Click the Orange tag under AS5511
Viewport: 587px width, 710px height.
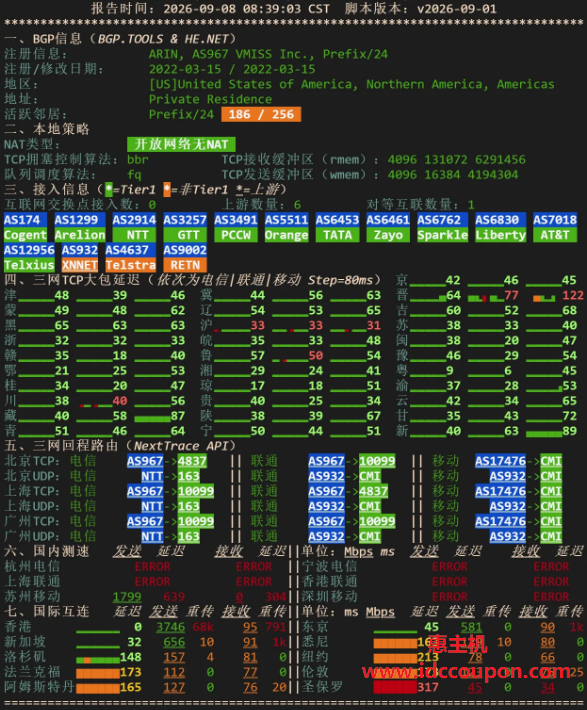click(286, 235)
